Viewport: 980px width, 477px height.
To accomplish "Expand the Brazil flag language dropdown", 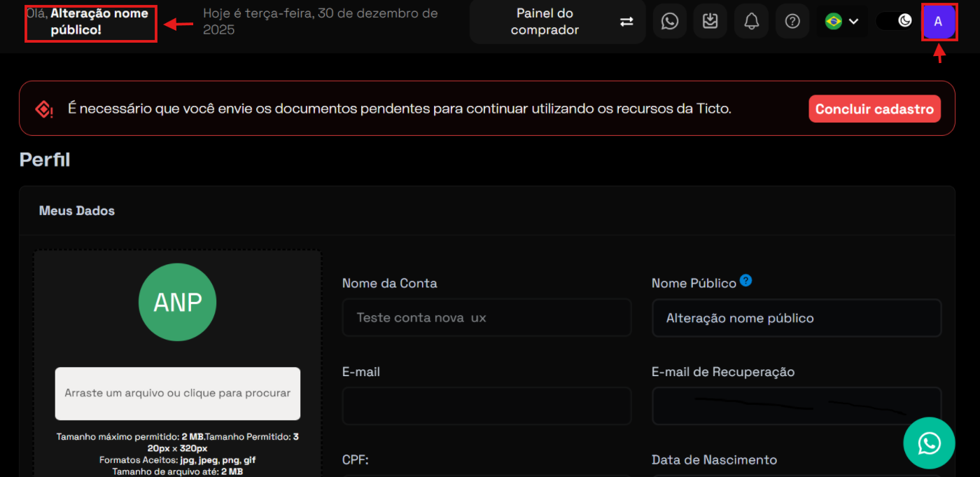I will (841, 22).
